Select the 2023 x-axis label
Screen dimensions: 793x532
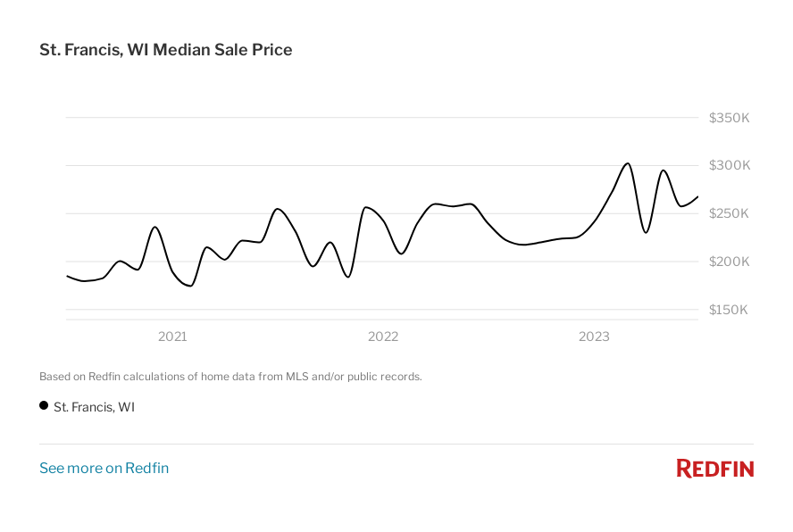pyautogui.click(x=594, y=337)
